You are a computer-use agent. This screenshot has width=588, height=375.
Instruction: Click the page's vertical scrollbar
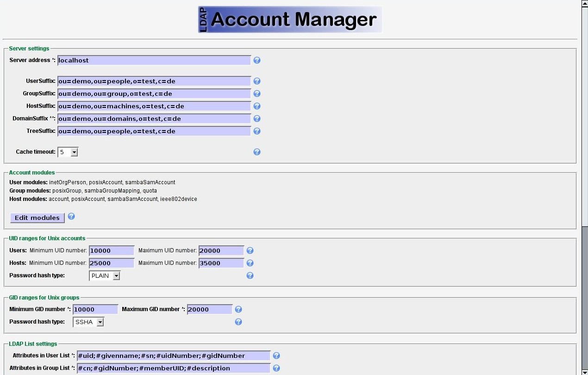[584, 185]
